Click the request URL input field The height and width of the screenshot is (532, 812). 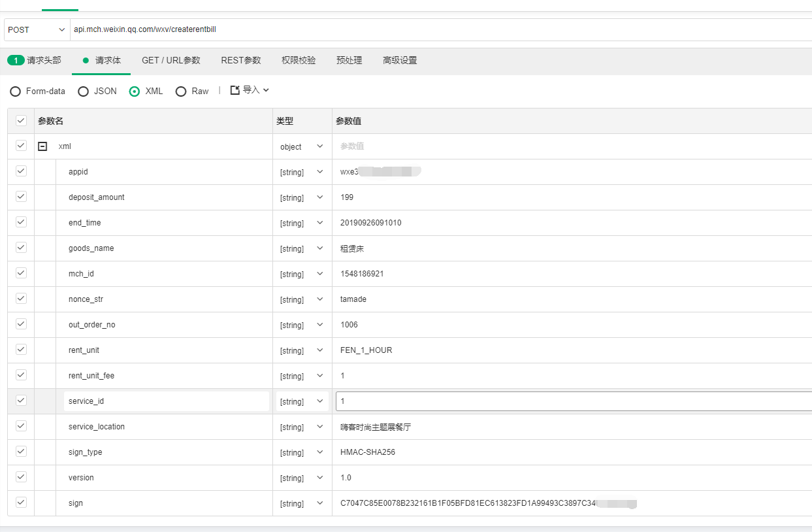coord(438,29)
